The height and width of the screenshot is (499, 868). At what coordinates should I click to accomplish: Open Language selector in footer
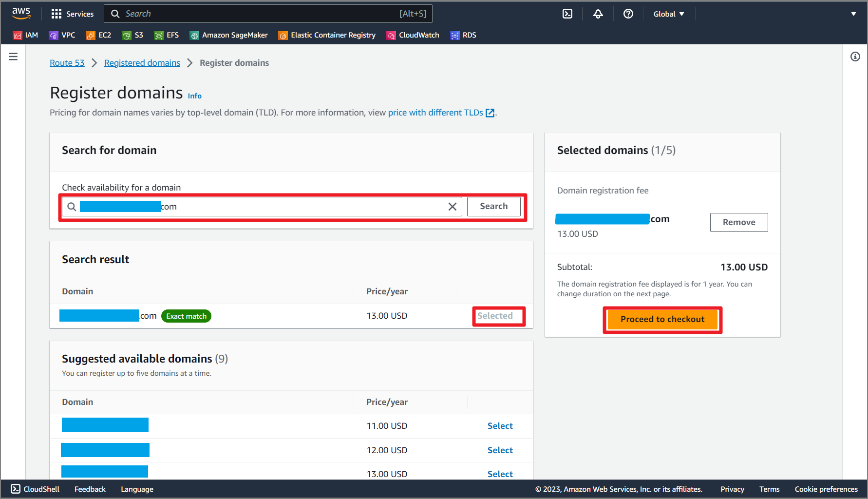tap(137, 489)
